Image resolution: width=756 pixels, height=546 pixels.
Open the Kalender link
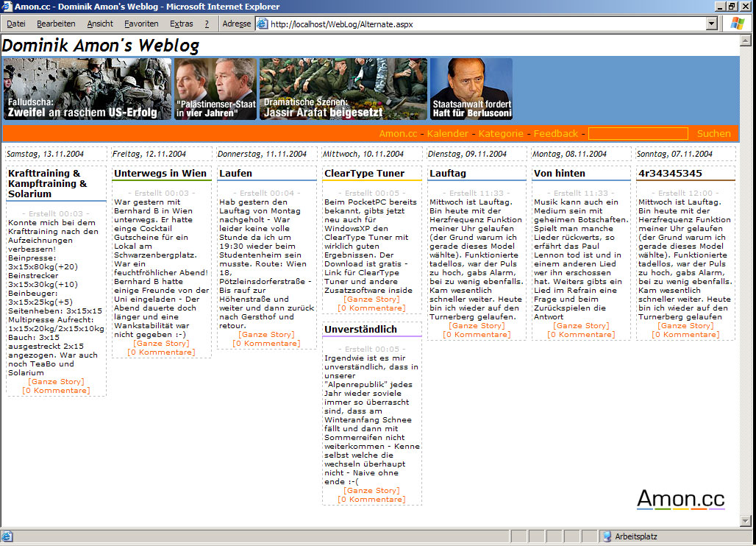447,134
